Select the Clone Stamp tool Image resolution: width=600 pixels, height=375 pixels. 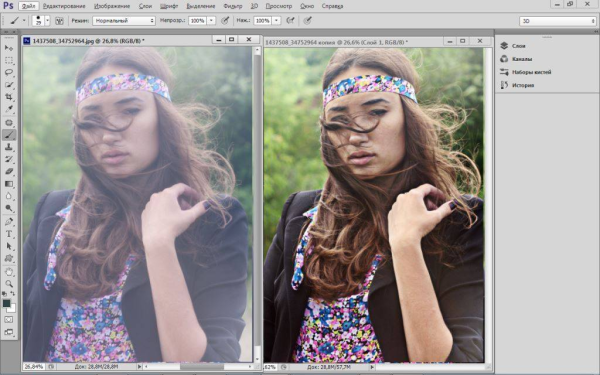(x=9, y=147)
